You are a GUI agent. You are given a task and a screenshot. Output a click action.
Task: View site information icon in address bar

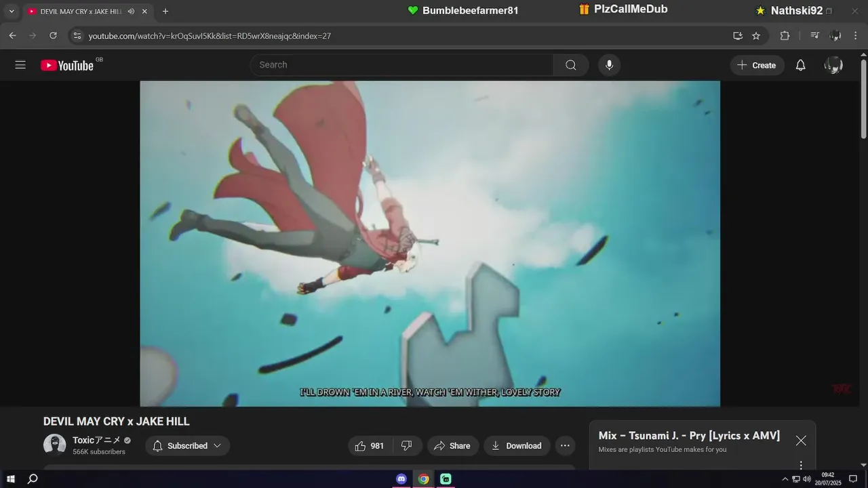point(77,35)
